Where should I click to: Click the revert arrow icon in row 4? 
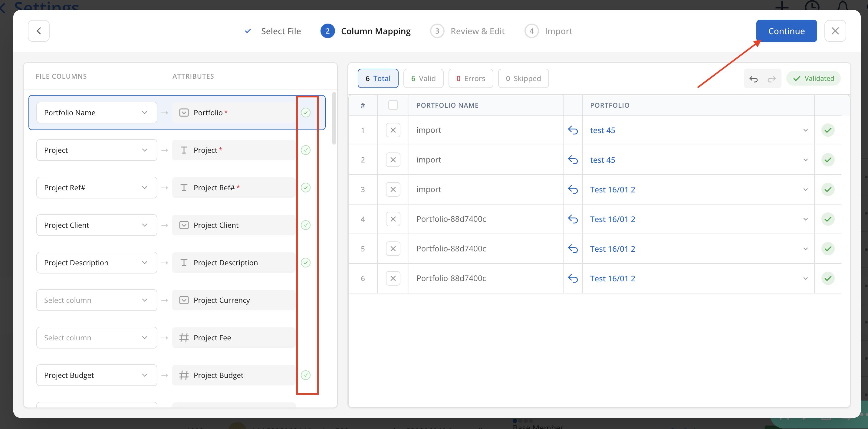[573, 219]
